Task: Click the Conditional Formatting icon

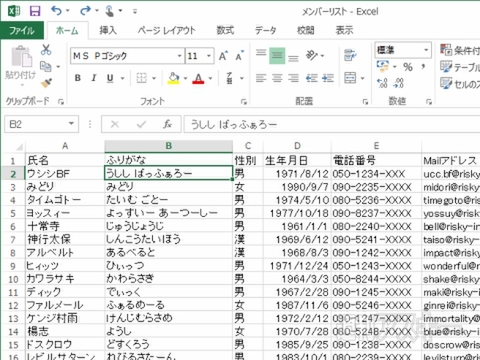Action: (446, 50)
